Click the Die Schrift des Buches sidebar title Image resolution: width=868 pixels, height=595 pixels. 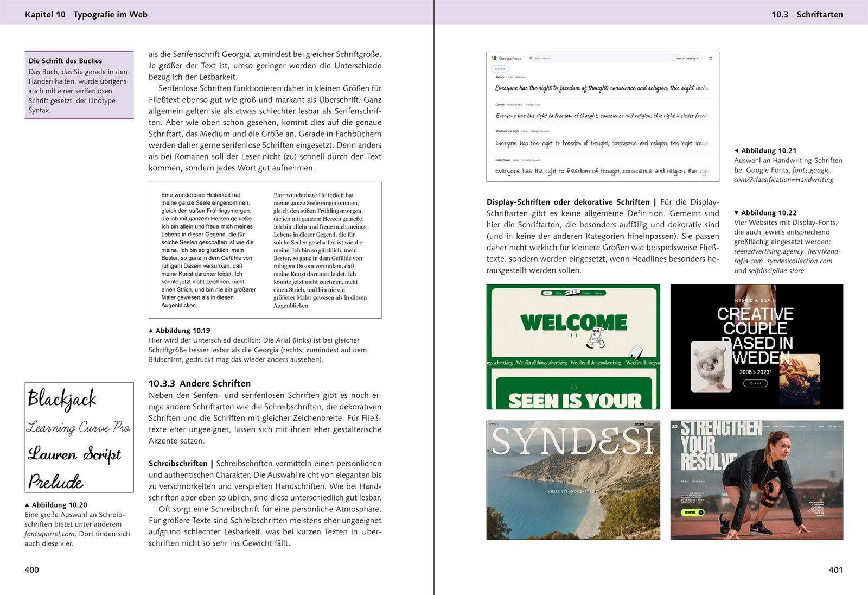[x=66, y=61]
